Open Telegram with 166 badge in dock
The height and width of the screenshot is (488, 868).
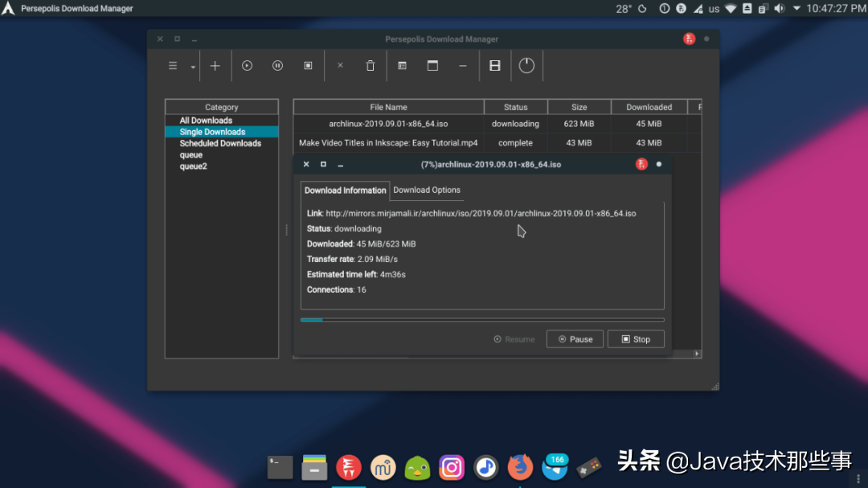555,468
